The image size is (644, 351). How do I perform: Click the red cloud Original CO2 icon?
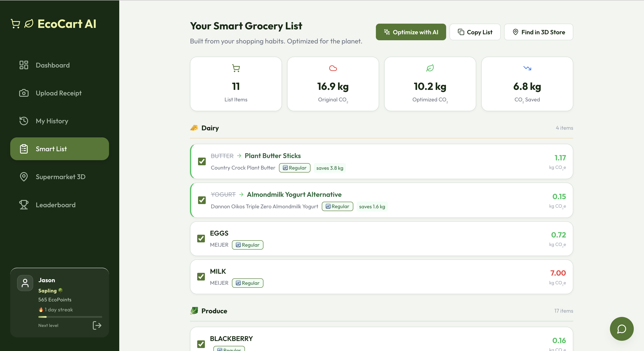click(333, 68)
